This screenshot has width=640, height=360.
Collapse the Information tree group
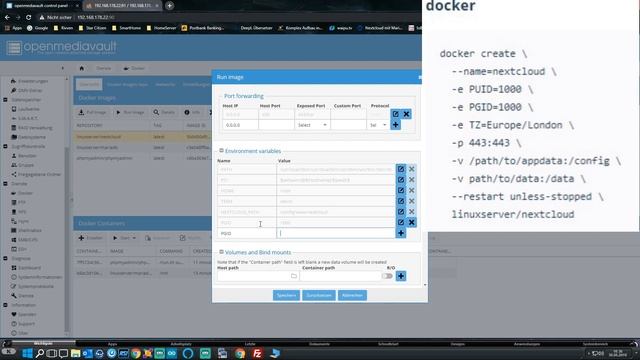[x=5, y=305]
